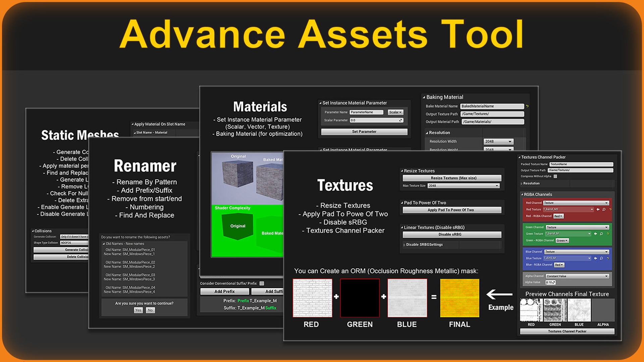Click Apply Pad To Power Of Two button

coord(451,210)
